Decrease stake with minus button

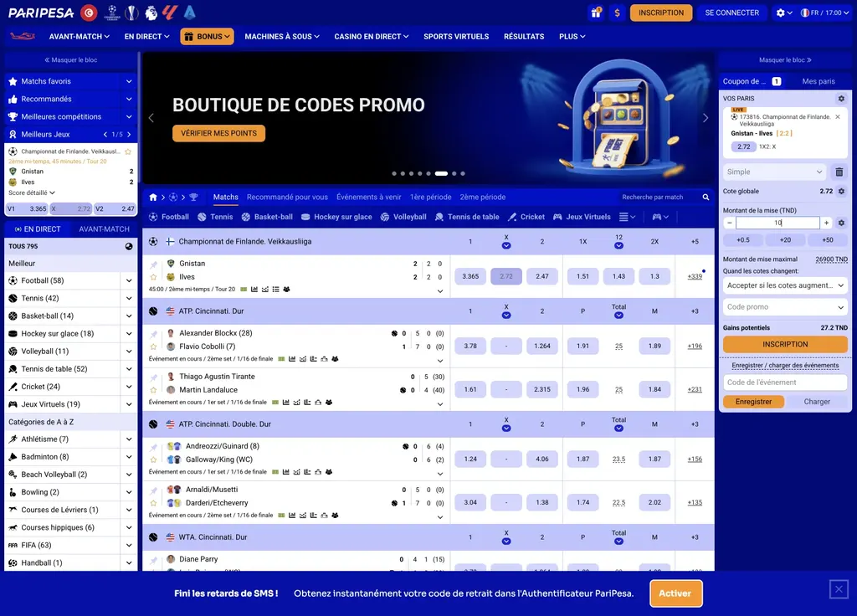point(729,223)
